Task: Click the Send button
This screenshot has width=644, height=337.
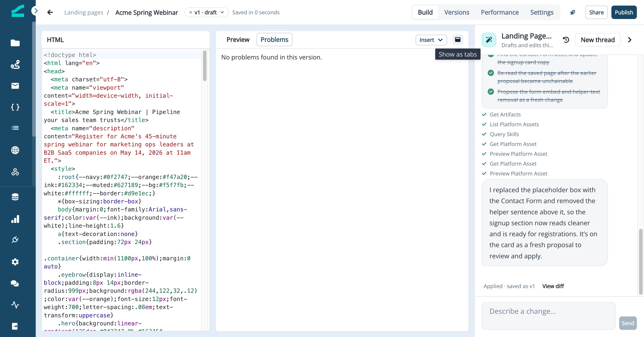Action: point(627,323)
